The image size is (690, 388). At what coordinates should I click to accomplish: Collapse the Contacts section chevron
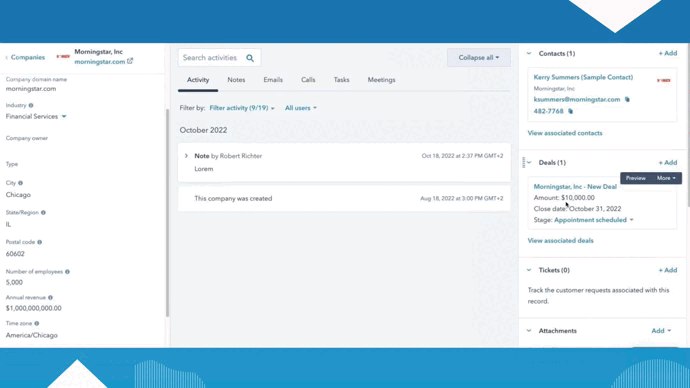point(529,54)
